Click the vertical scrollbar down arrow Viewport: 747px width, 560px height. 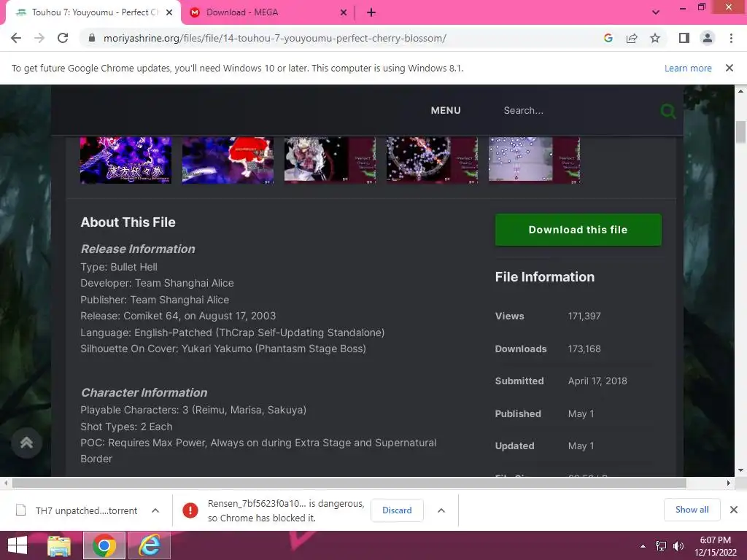(x=740, y=470)
